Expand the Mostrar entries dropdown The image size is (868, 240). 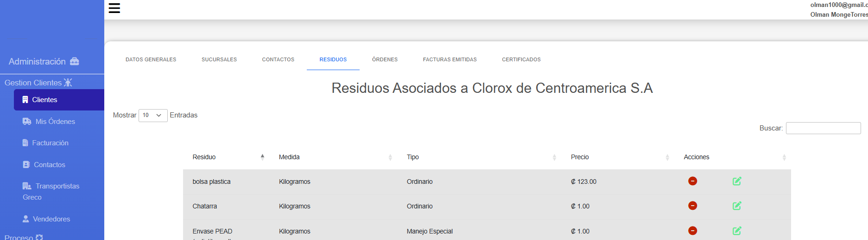point(153,115)
